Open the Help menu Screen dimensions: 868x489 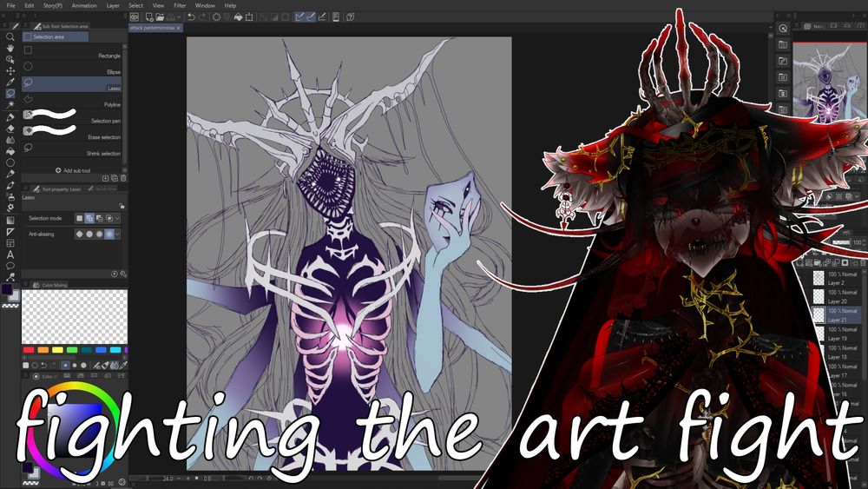point(230,5)
